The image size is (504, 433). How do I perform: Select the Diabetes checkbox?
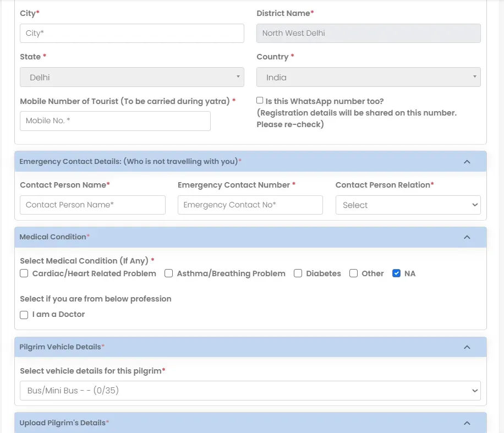point(298,273)
